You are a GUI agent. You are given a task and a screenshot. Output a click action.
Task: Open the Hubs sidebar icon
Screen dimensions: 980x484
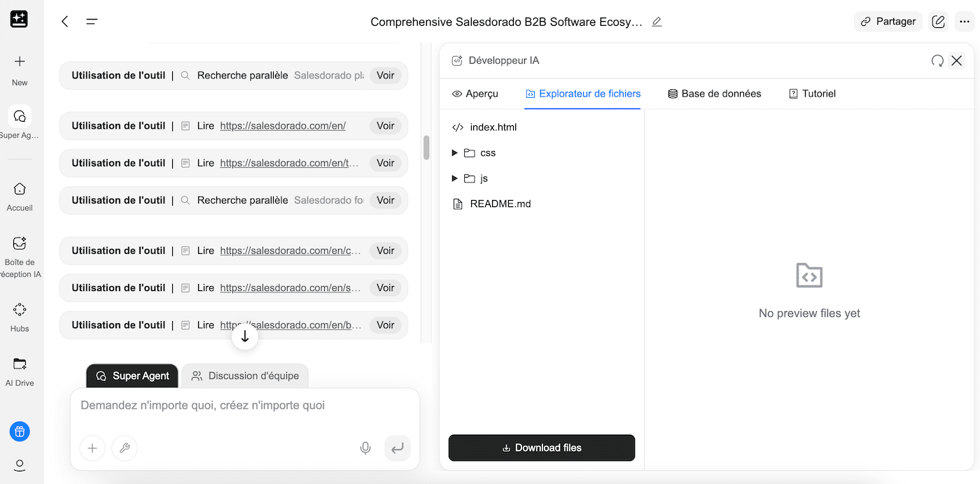pyautogui.click(x=20, y=310)
